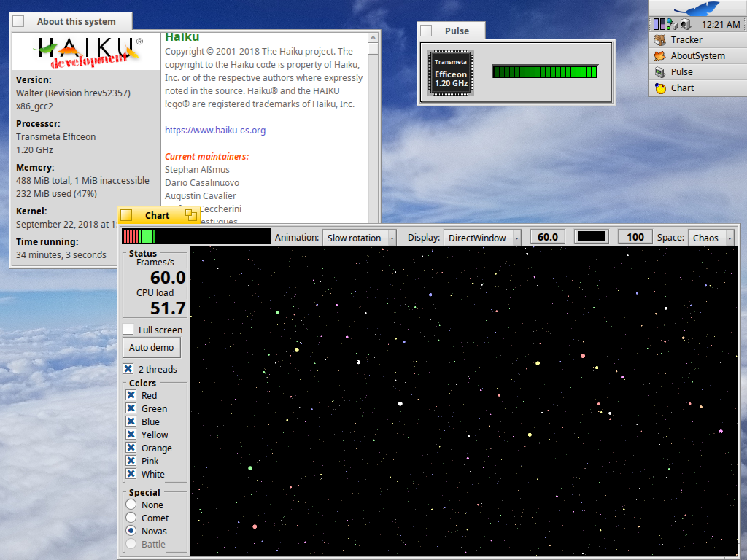Viewport: 747px width, 560px height.
Task: Click the Chart window title tab
Action: click(159, 215)
